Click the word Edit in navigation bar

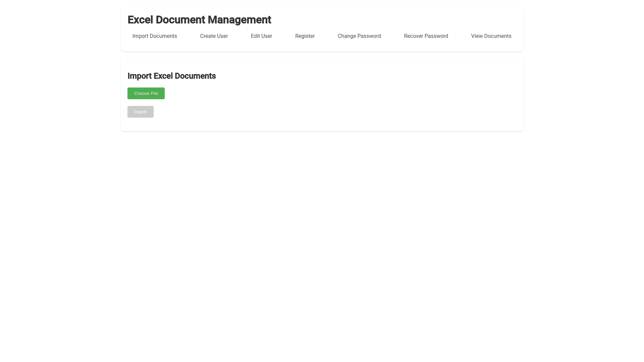(x=255, y=36)
